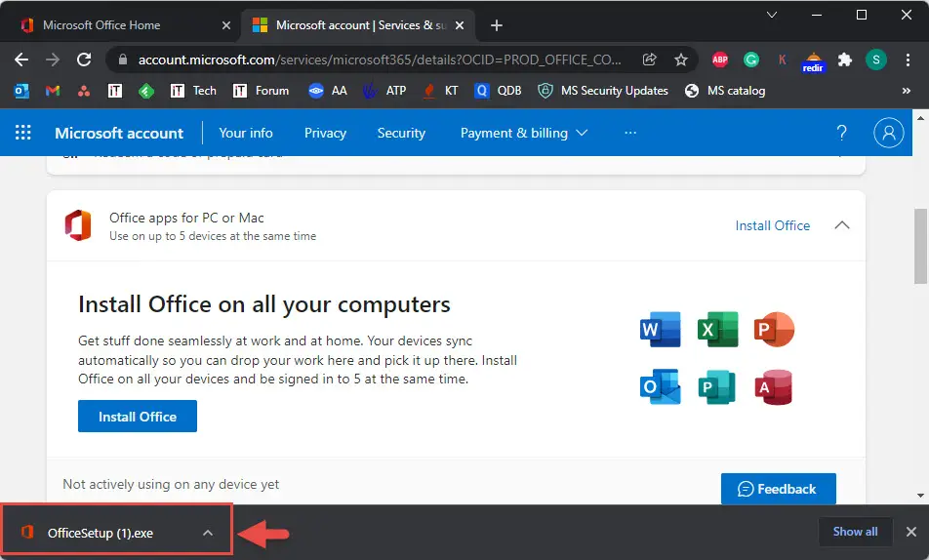The image size is (929, 560).
Task: Open more navigation items ellipsis
Action: click(x=630, y=133)
